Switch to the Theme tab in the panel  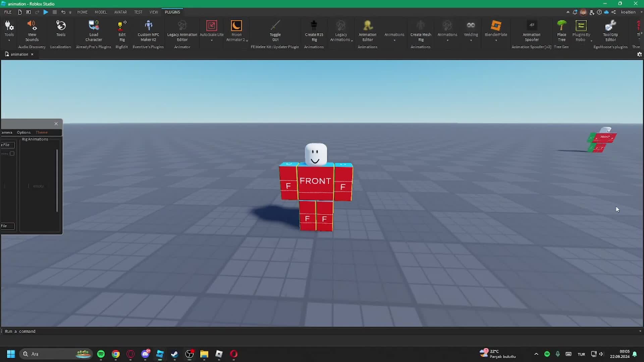point(42,132)
